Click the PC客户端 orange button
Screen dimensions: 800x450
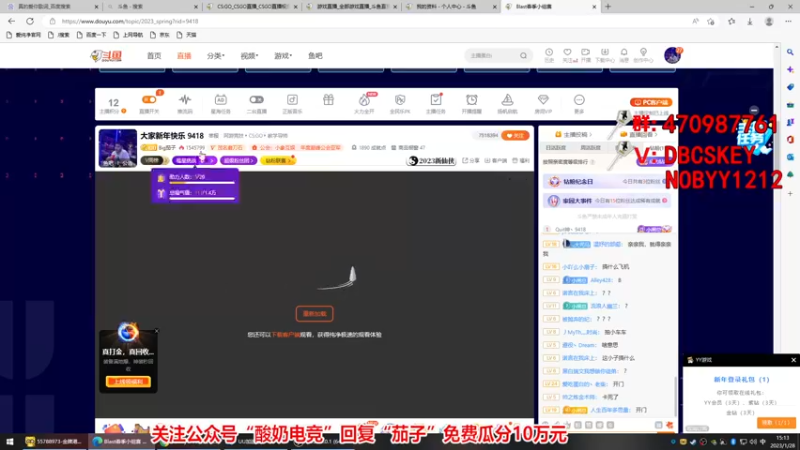coord(651,102)
